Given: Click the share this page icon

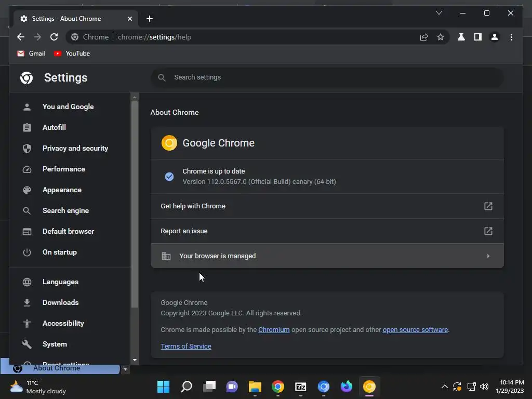Looking at the screenshot, I should 424,37.
